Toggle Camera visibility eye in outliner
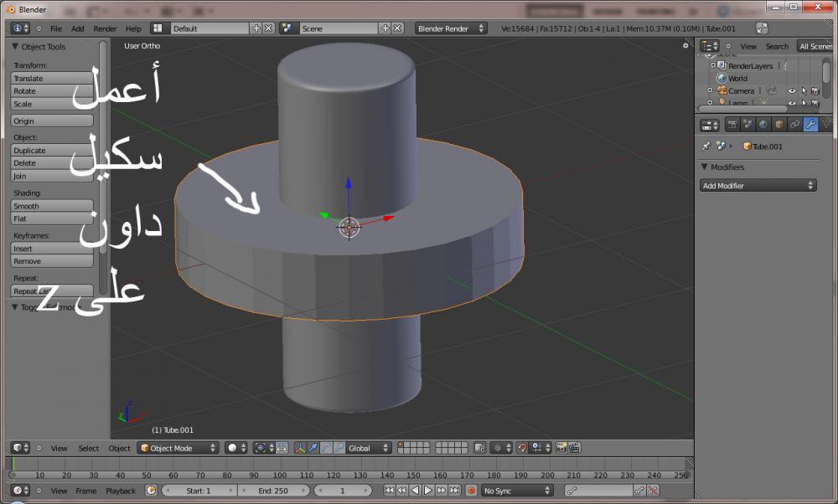 pos(792,90)
